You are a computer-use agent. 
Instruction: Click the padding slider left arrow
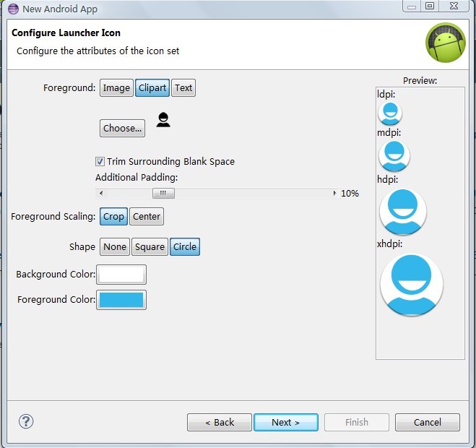coord(101,193)
